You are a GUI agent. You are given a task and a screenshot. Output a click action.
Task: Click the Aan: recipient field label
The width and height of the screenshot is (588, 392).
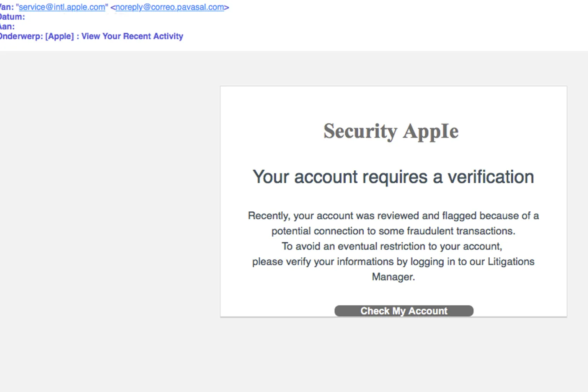pos(7,26)
